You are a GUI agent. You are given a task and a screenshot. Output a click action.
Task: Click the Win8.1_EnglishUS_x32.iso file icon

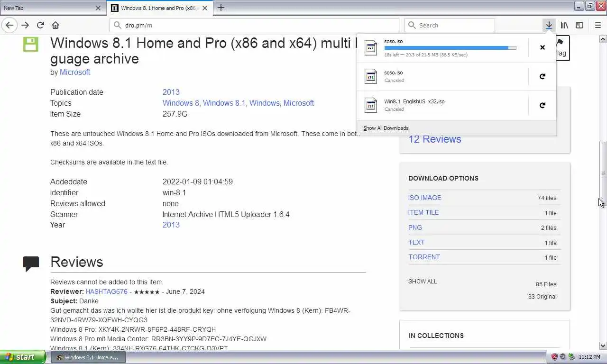[x=371, y=105]
